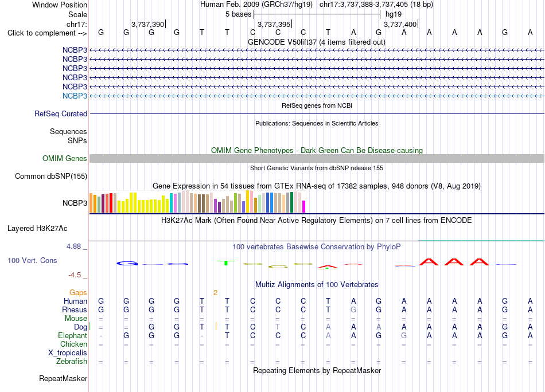
Task: Click the Sequences subtrack label
Action: pos(68,132)
